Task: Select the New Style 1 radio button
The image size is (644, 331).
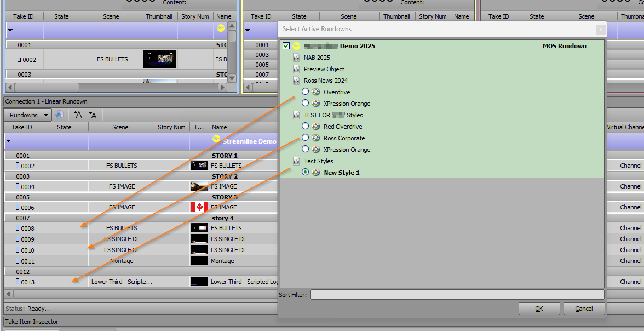Action: (305, 172)
